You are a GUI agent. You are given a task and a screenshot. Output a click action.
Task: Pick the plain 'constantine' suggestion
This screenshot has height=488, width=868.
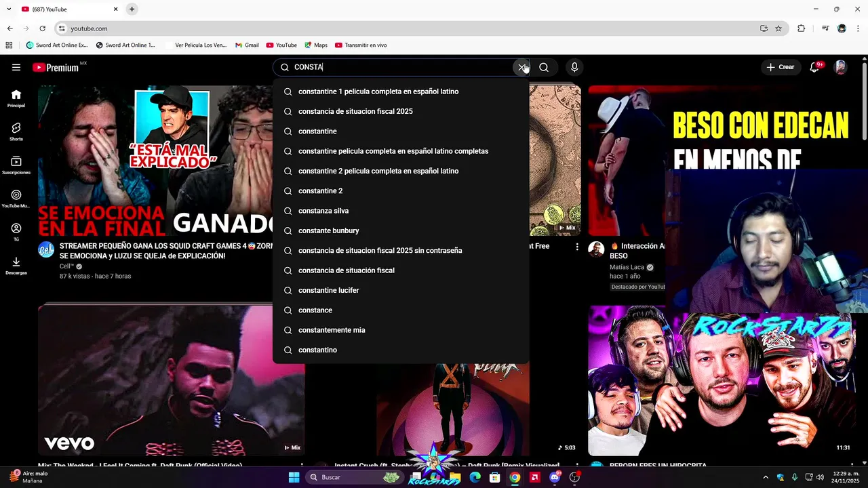tap(401, 131)
